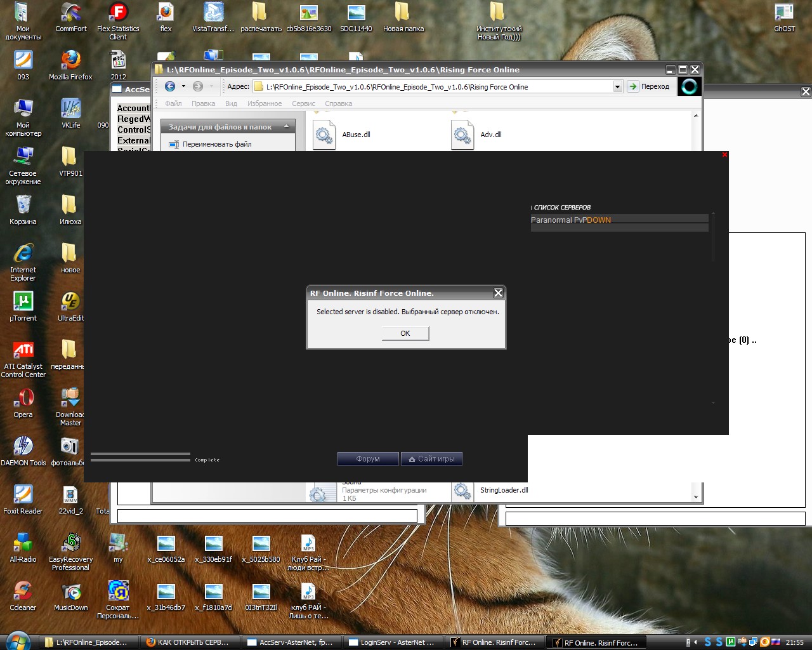This screenshot has height=650, width=812.
Task: Expand the Explorer address bar dropdown
Action: click(617, 87)
